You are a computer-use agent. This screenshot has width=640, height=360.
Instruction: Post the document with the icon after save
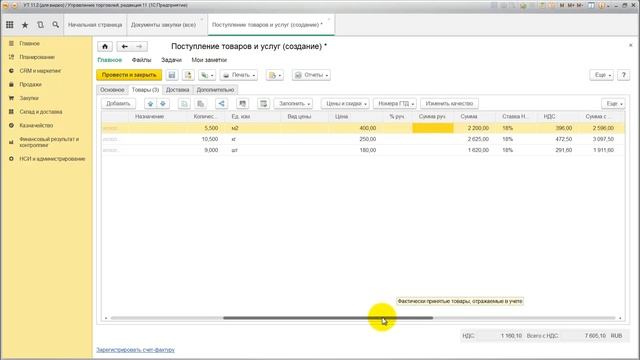(x=188, y=75)
